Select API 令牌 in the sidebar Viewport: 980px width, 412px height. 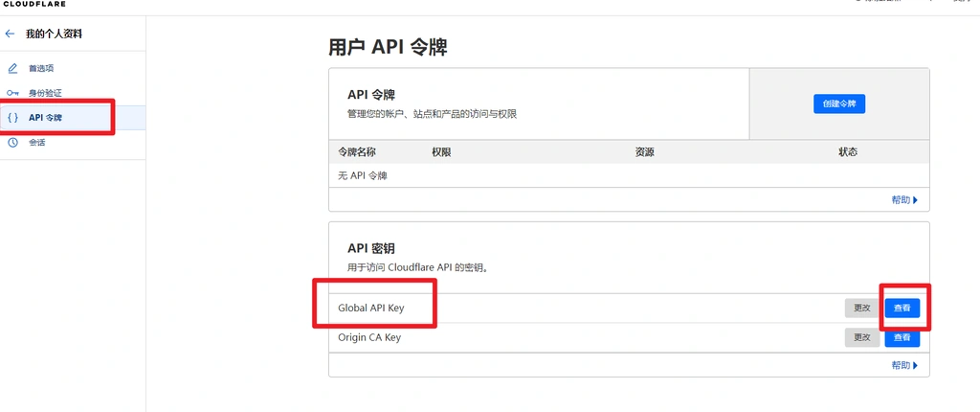(x=73, y=118)
